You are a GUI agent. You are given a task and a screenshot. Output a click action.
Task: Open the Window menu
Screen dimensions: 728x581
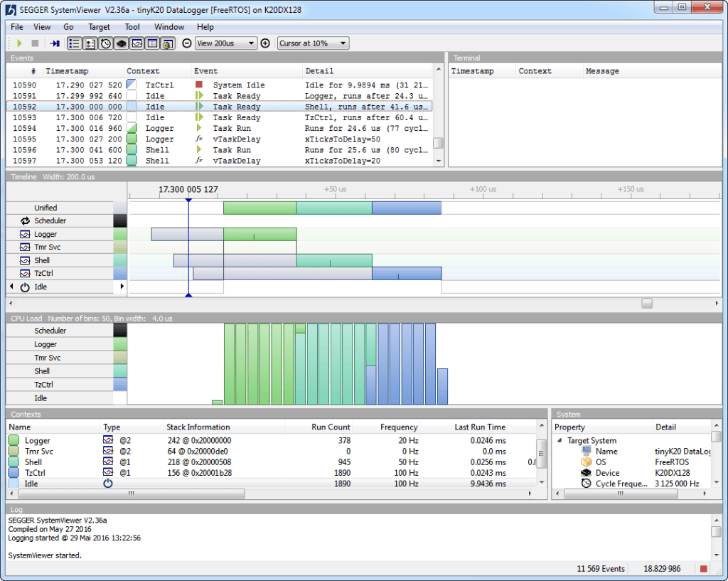pyautogui.click(x=169, y=27)
